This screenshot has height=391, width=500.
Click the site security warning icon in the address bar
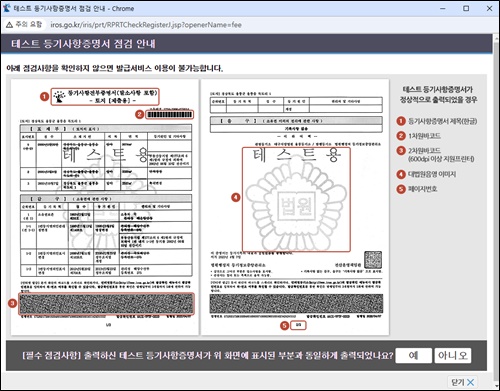click(9, 25)
